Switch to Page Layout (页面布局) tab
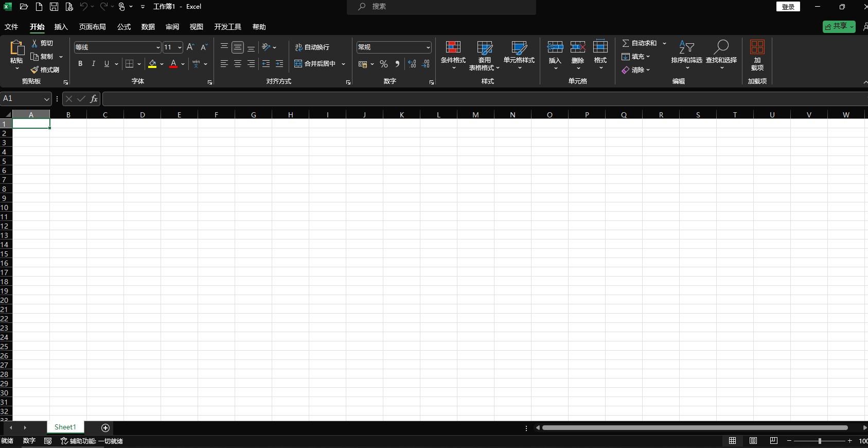Viewport: 868px width, 448px height. [93, 27]
